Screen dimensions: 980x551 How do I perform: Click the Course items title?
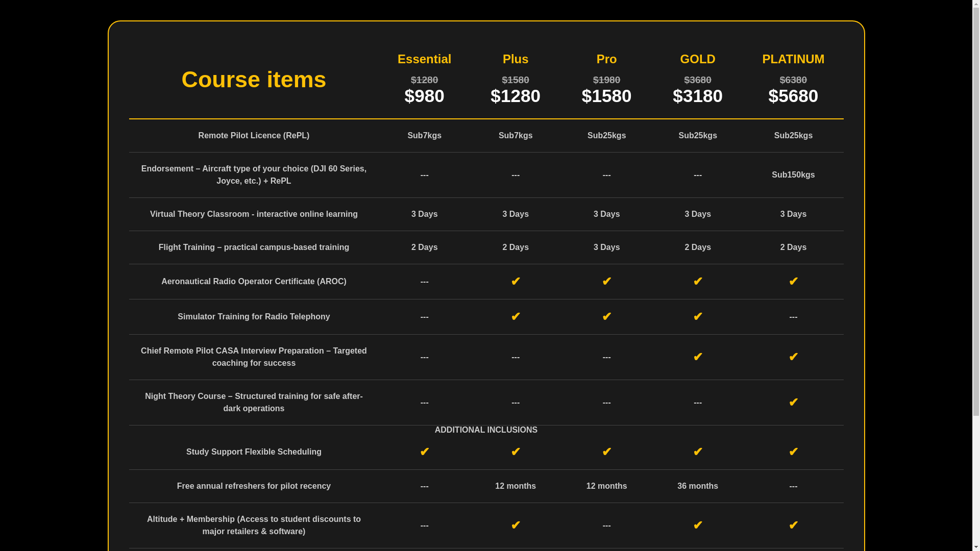coord(254,80)
